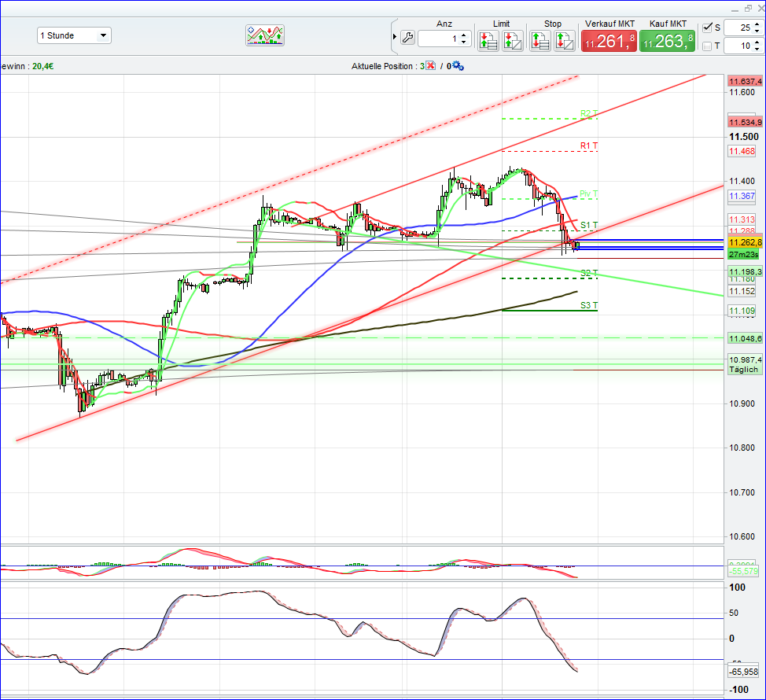Place a Stop sell order icon
766x700 pixels.
coord(563,39)
